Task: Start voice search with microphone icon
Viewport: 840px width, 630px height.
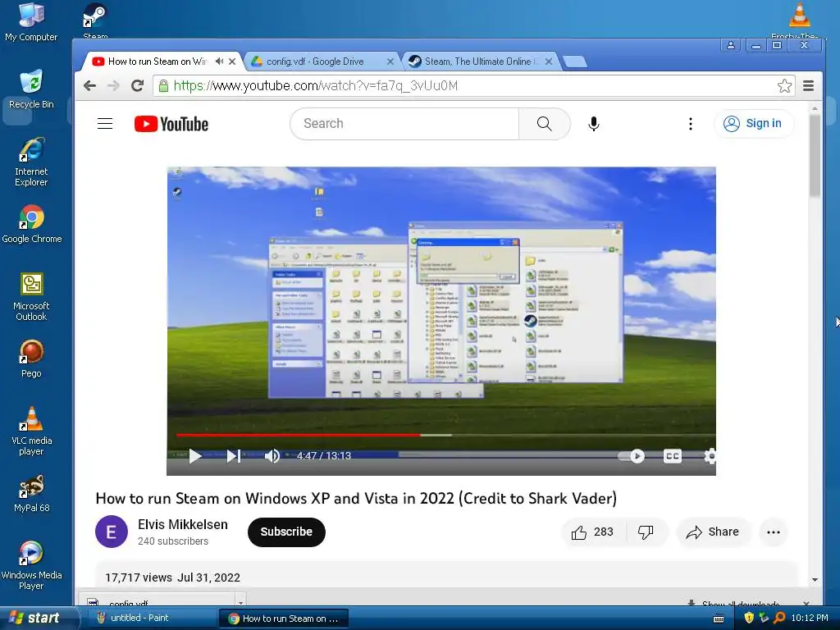Action: tap(594, 124)
